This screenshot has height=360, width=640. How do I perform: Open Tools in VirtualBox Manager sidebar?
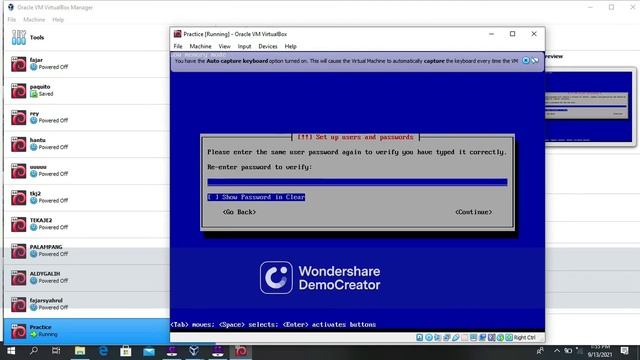86,38
